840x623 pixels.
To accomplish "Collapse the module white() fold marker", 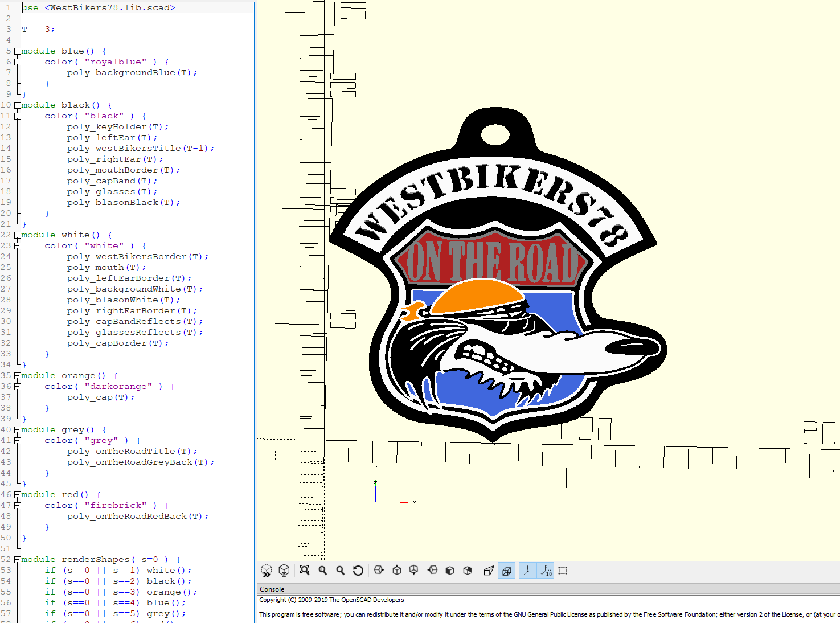I will [x=18, y=235].
